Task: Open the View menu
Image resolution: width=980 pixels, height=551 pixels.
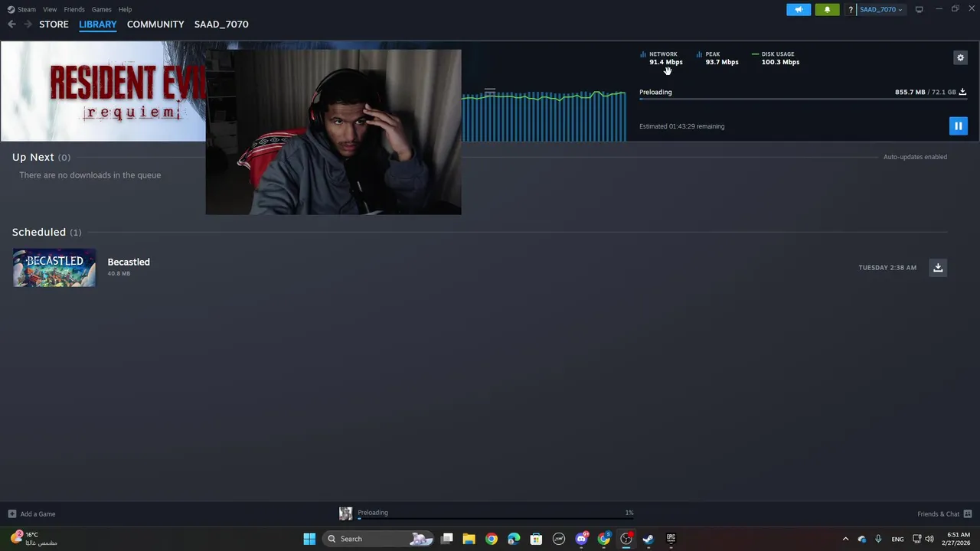Action: (50, 9)
